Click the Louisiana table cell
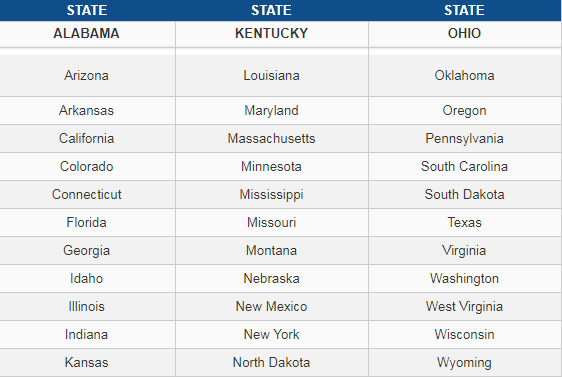The image size is (562, 377). point(272,76)
